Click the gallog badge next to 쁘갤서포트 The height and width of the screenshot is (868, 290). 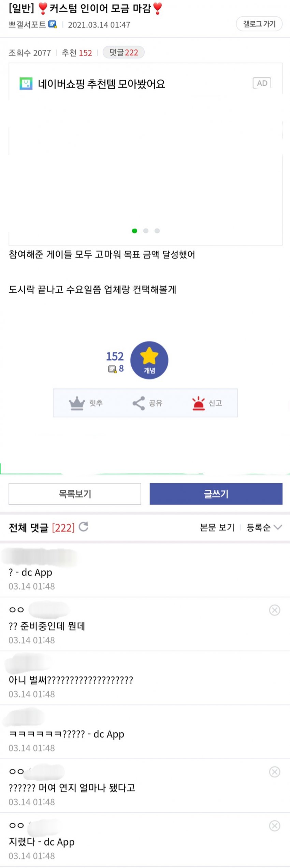(53, 25)
